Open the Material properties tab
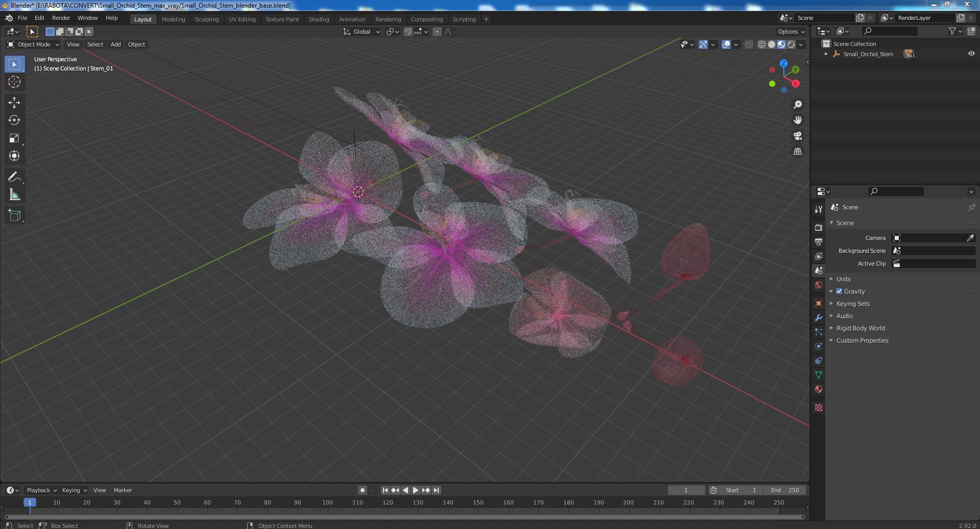The image size is (980, 529). (819, 389)
